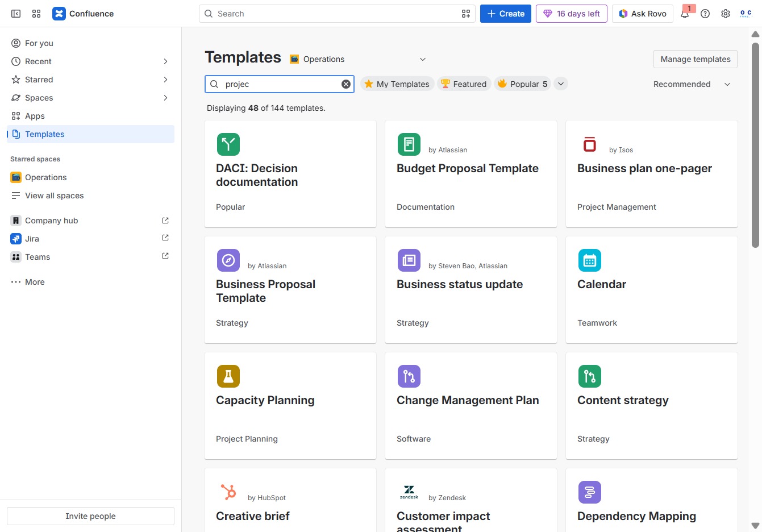Open Jira link in sidebar

tap(32, 239)
